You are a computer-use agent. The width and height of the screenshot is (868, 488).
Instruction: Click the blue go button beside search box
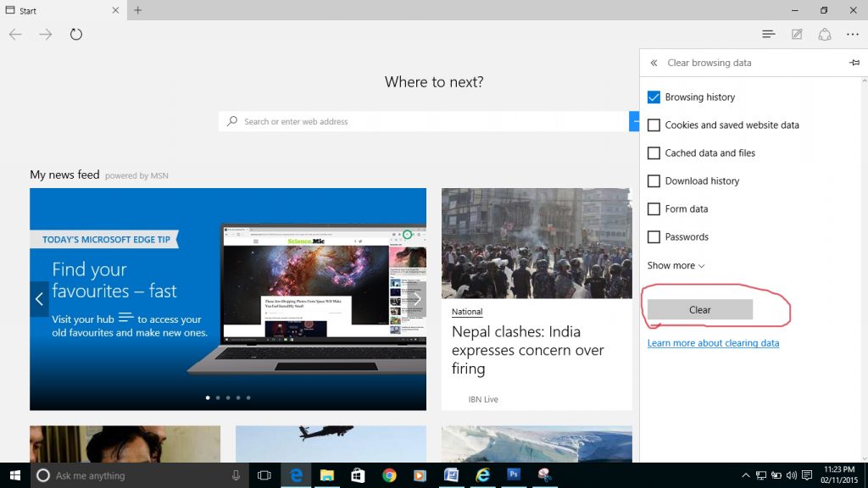point(634,121)
